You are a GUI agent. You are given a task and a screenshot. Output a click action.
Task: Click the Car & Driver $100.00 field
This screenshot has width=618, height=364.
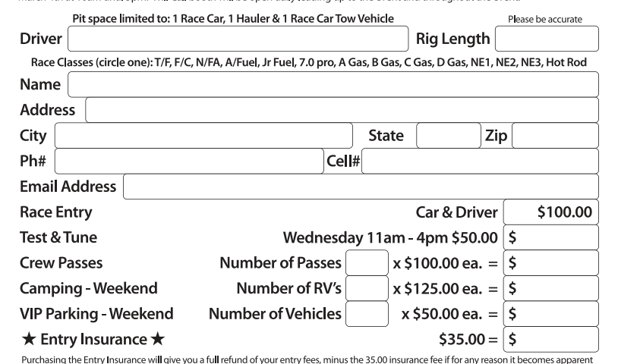550,212
